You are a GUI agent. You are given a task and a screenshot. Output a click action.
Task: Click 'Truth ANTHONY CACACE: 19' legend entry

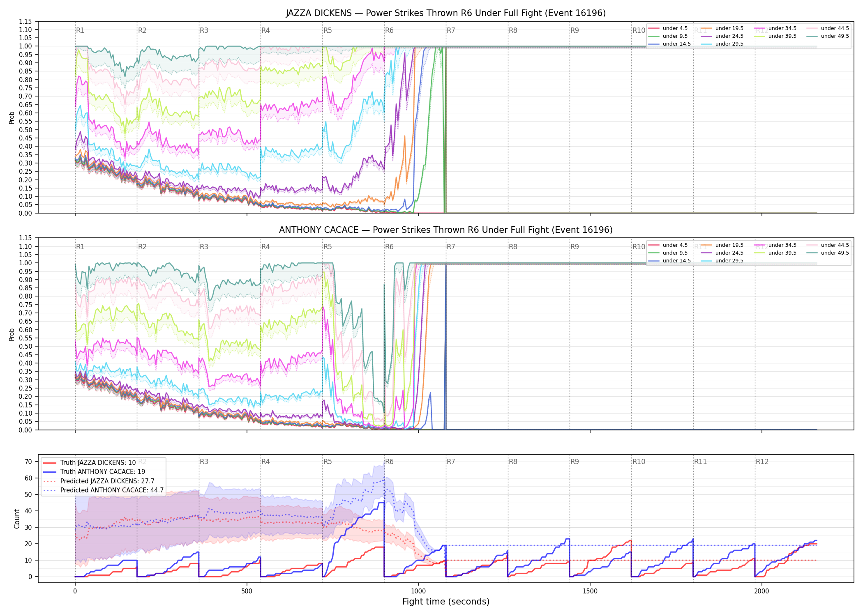click(x=94, y=472)
